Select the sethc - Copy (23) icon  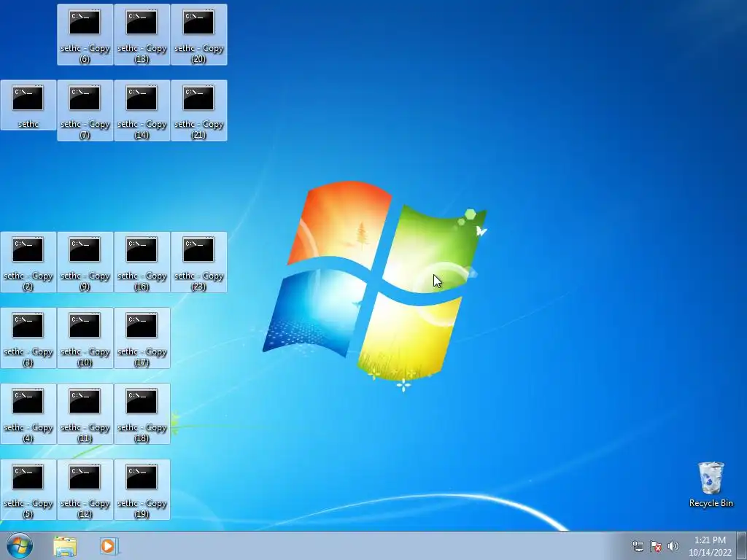(198, 262)
